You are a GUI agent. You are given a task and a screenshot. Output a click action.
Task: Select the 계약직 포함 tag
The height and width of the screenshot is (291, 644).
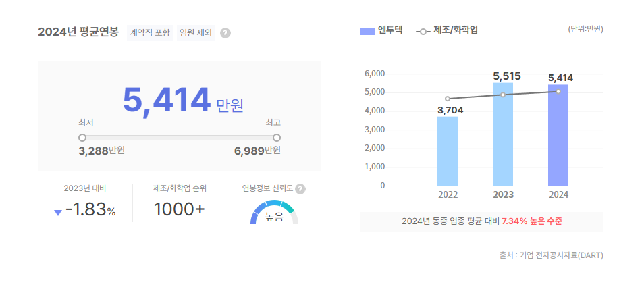149,33
